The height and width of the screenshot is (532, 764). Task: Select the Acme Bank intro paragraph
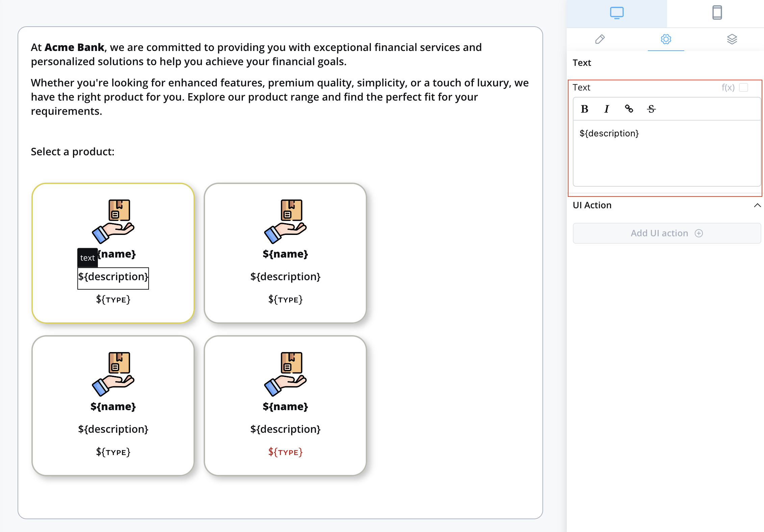pos(256,54)
